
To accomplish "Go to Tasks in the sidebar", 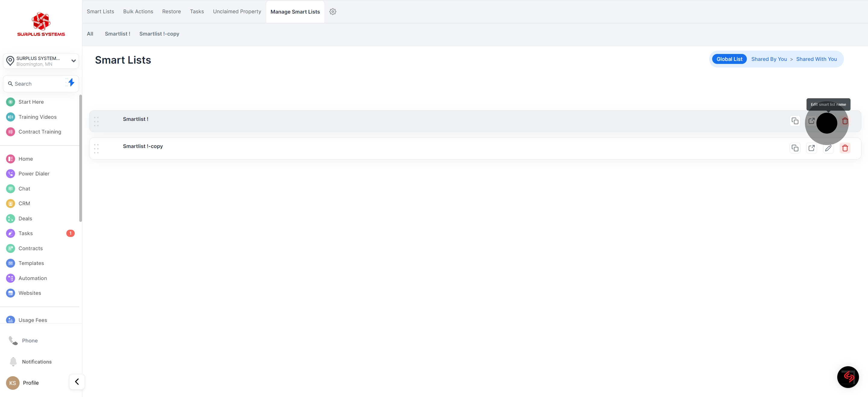I will 26,233.
